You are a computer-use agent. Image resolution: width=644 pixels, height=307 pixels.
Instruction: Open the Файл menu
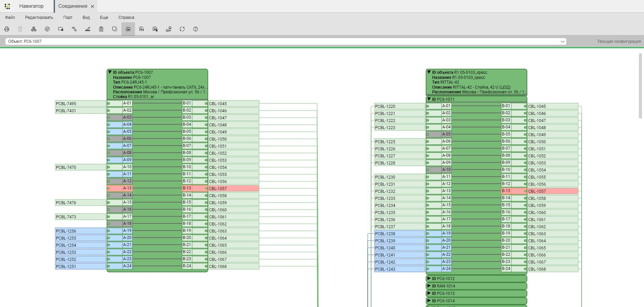pyautogui.click(x=10, y=18)
